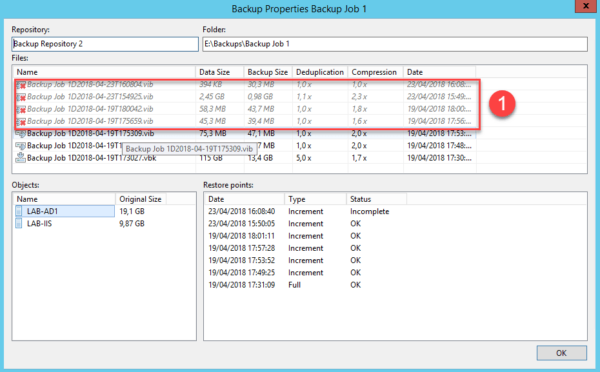Viewport: 600px width, 372px height.
Task: Sort objects by the Original Size column
Action: [141, 199]
